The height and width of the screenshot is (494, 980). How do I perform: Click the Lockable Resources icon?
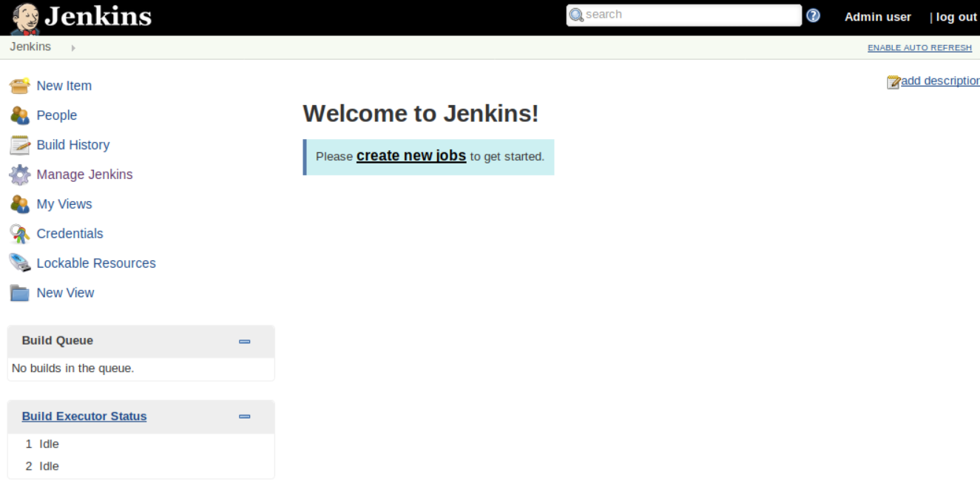(x=20, y=263)
